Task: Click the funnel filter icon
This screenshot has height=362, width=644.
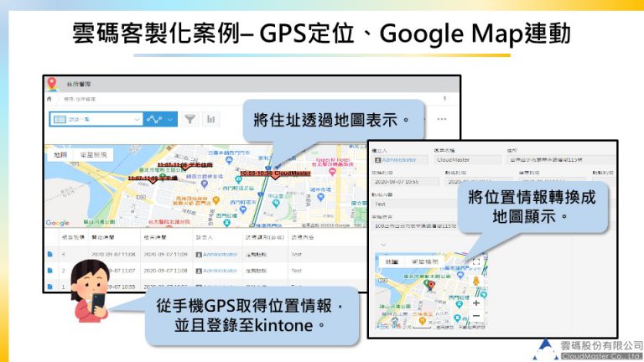Action: [x=190, y=119]
